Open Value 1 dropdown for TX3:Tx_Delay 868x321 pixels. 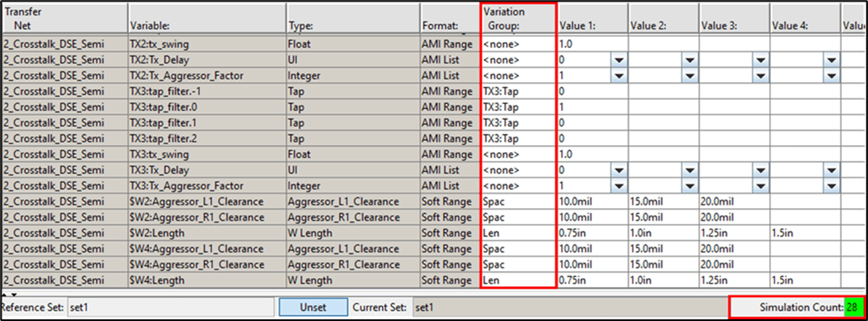point(618,170)
